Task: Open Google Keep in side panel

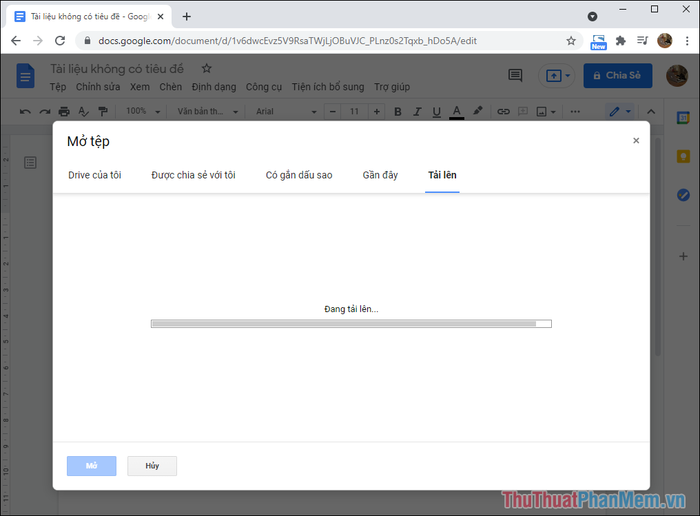Action: tap(683, 156)
